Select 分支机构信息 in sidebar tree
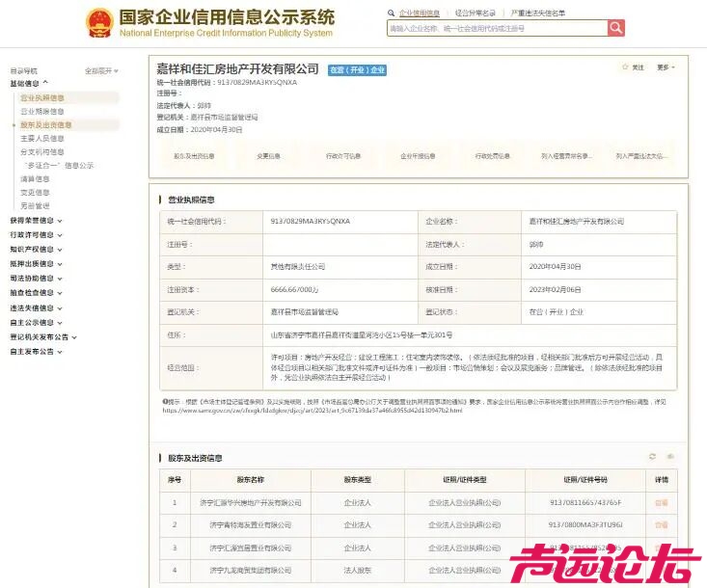Image resolution: width=707 pixels, height=588 pixels. pos(41,152)
